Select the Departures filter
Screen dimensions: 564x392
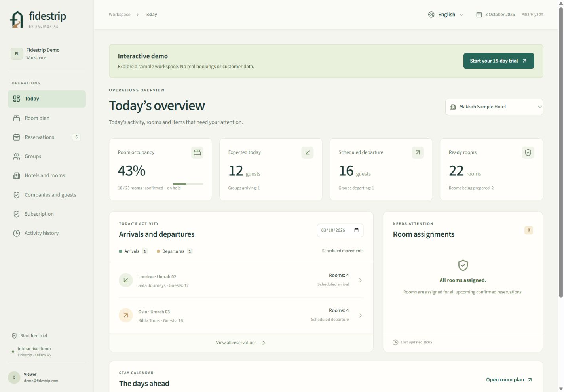(x=175, y=251)
